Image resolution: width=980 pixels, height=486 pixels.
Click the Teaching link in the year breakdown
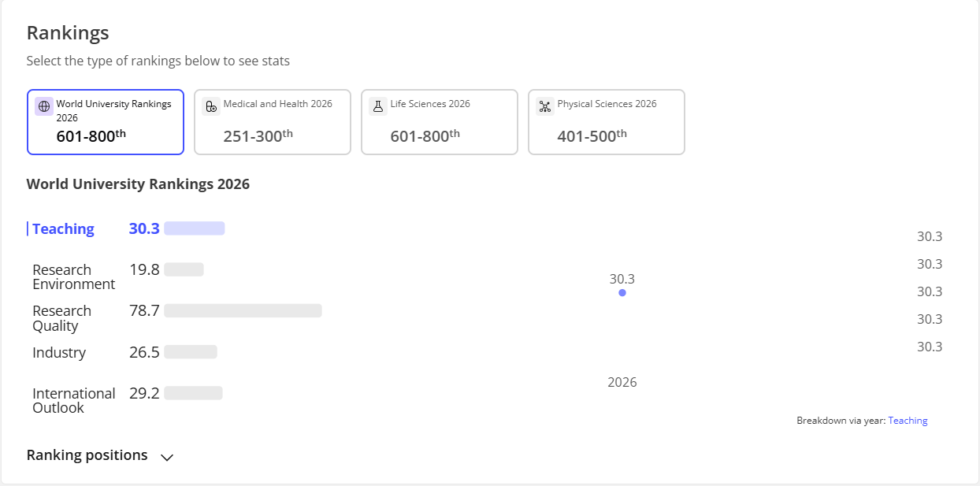pyautogui.click(x=908, y=421)
